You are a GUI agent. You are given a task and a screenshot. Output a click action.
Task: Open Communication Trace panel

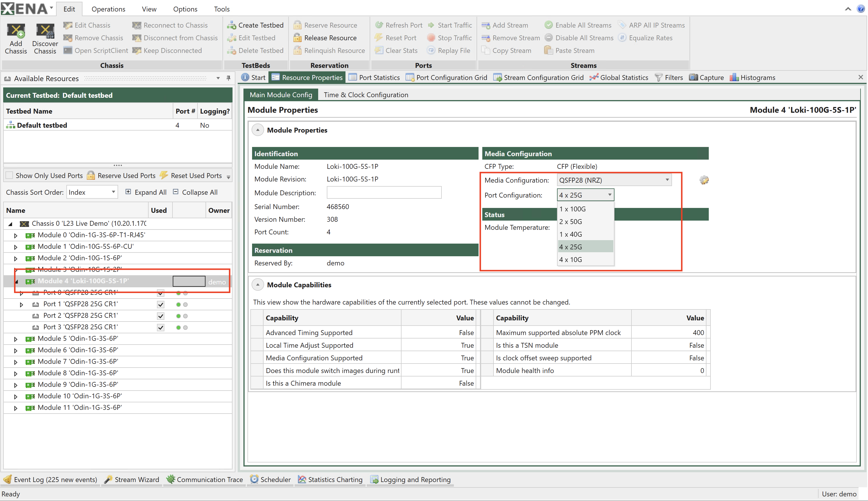coord(205,479)
